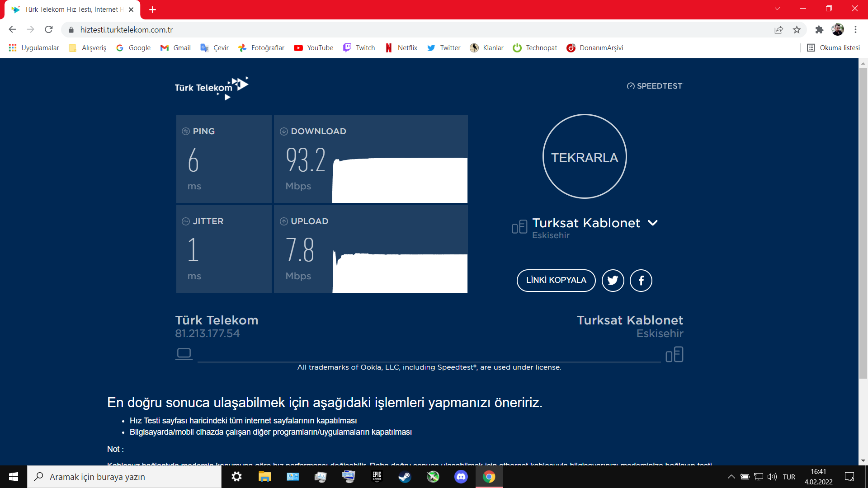Open Chrome extensions puzzle icon
This screenshot has height=488, width=868.
[x=819, y=30]
